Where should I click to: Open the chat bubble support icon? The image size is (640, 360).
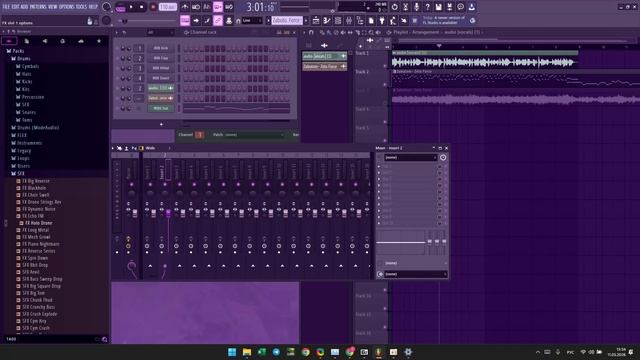(x=460, y=7)
